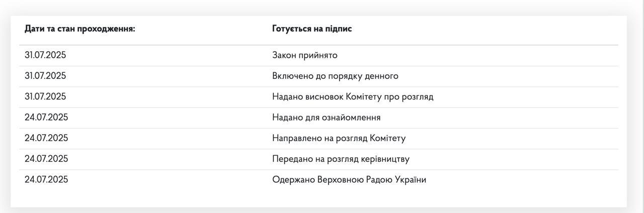644x213 pixels.
Task: Select the "Одержано Верховною Радою України" entry
Action: click(349, 179)
